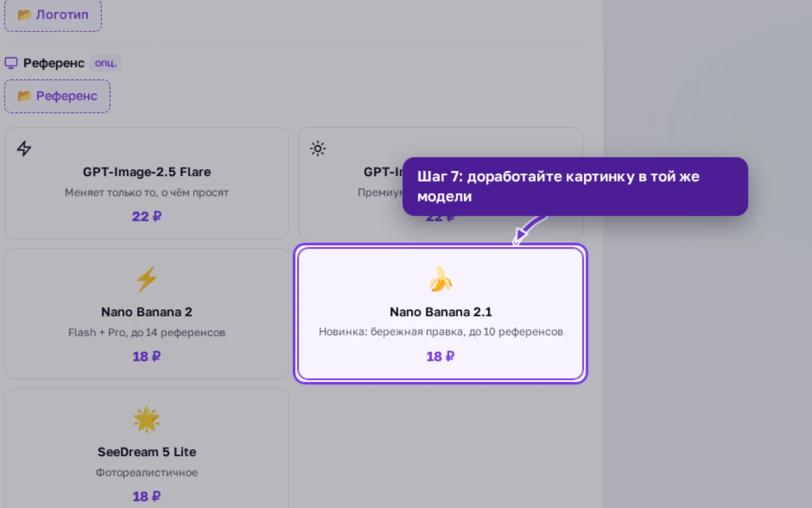Click the yellow lightning icon of Nano Banana 2
Image resolution: width=812 pixels, height=508 pixels.
147,280
